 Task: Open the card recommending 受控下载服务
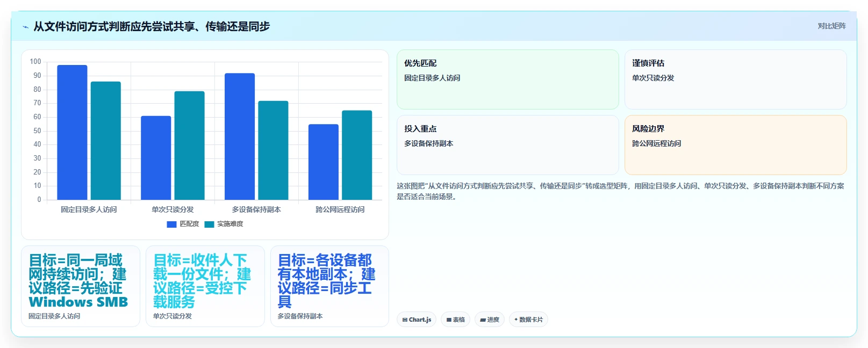[205, 286]
